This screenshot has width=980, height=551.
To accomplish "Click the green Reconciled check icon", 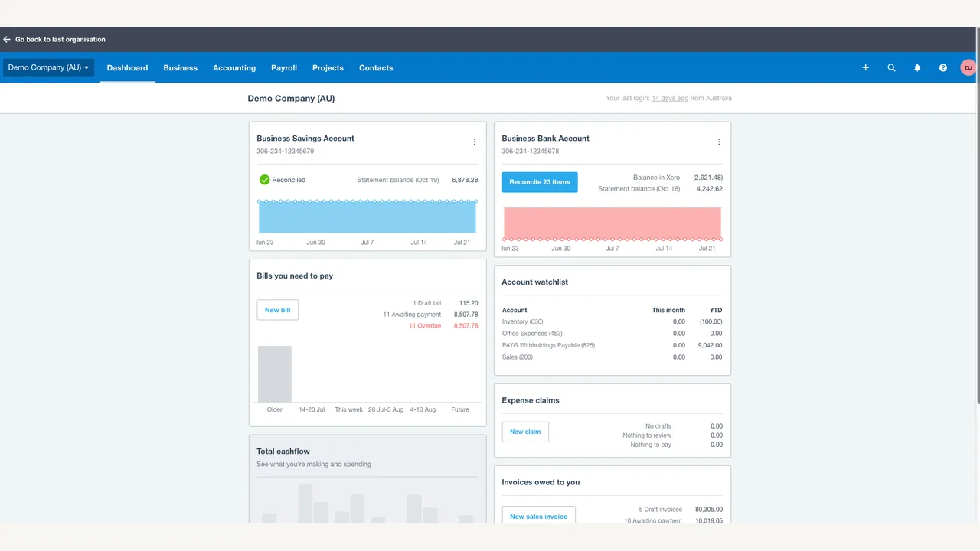I will point(264,180).
